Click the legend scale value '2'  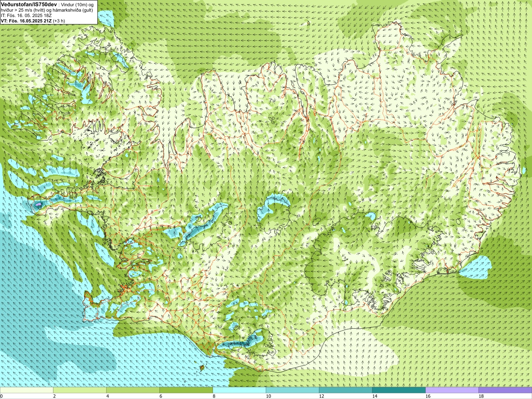tap(54, 396)
